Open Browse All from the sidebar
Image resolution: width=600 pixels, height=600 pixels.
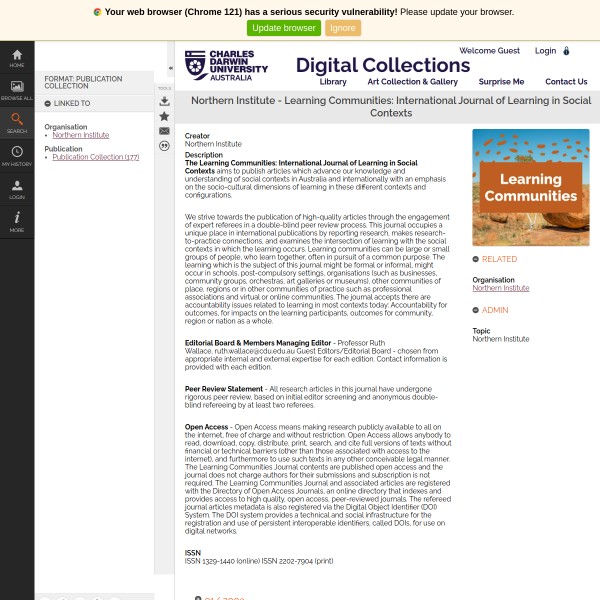tap(17, 90)
